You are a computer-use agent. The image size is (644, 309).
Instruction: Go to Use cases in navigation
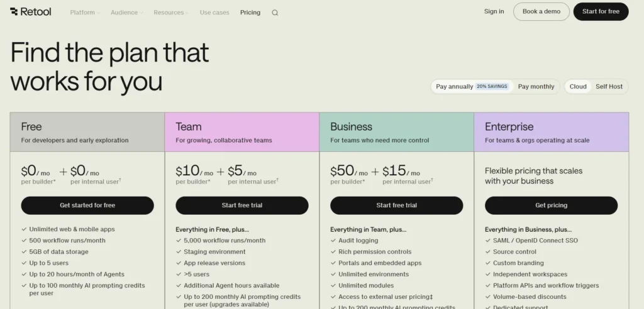(x=214, y=13)
